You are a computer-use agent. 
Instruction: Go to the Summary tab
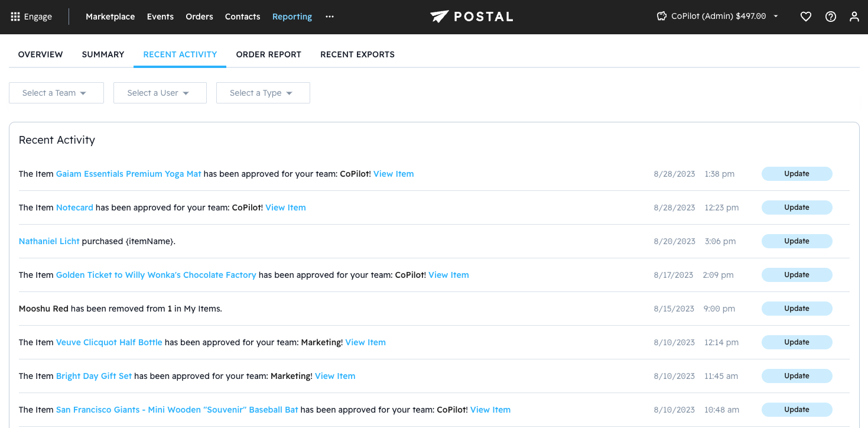(x=103, y=54)
